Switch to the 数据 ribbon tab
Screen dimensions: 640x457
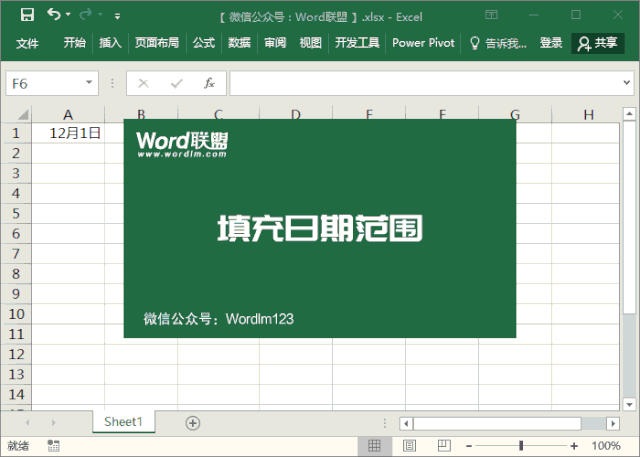(239, 43)
